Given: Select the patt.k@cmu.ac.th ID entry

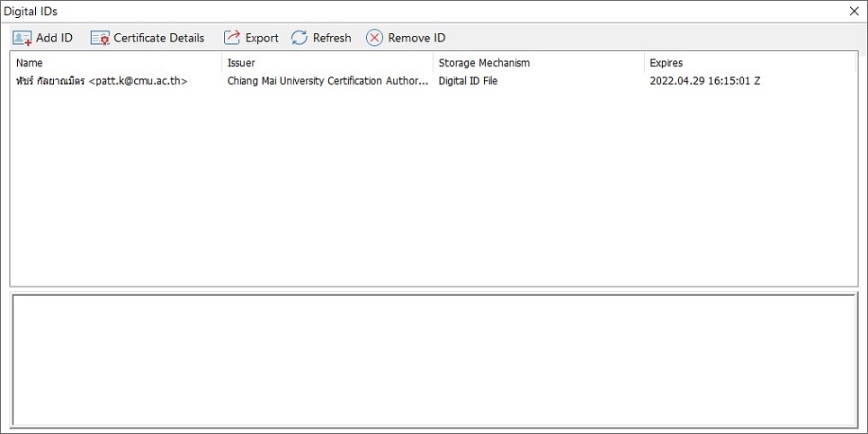Looking at the screenshot, I should [x=102, y=81].
